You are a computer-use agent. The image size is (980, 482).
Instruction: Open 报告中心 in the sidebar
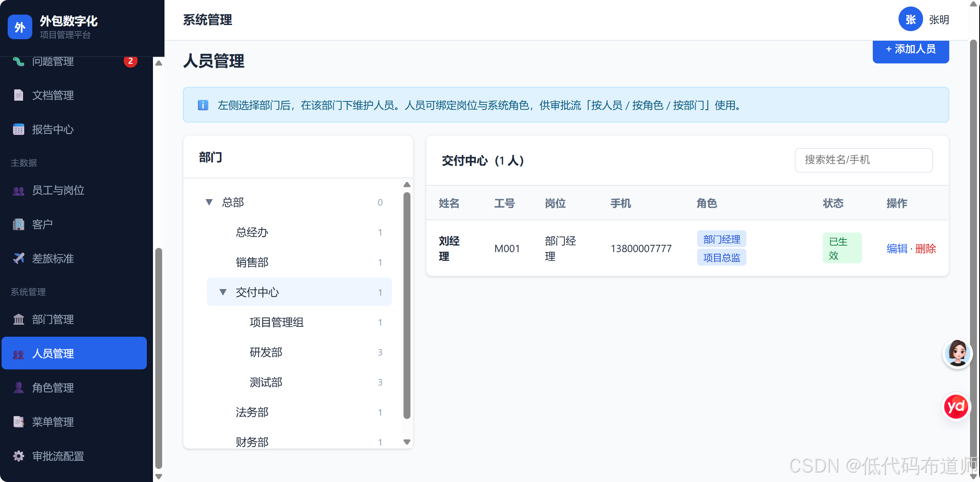point(74,130)
